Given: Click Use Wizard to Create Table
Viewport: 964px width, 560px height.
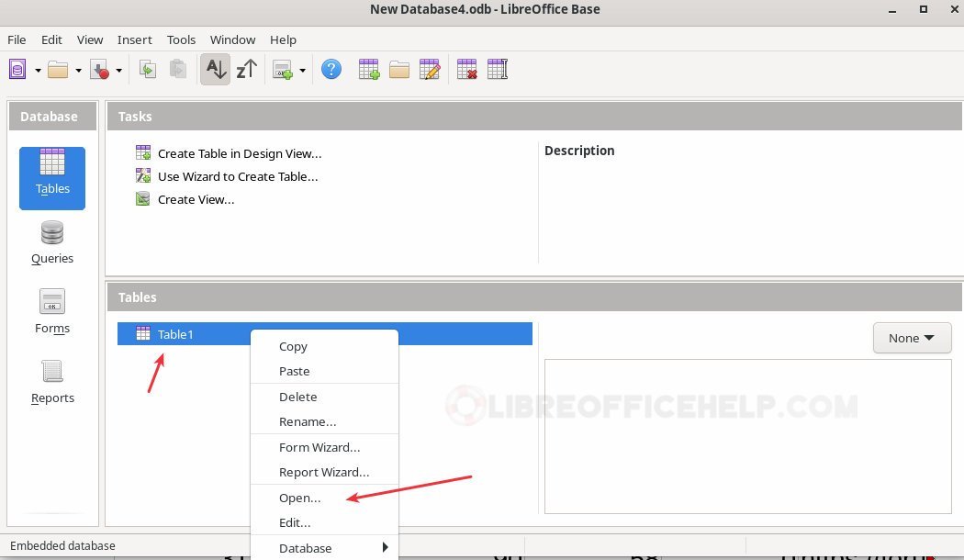Looking at the screenshot, I should (x=237, y=176).
